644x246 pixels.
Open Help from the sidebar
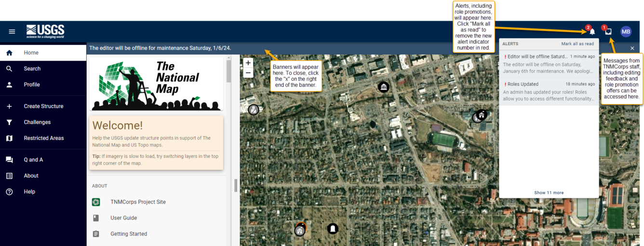(43, 192)
